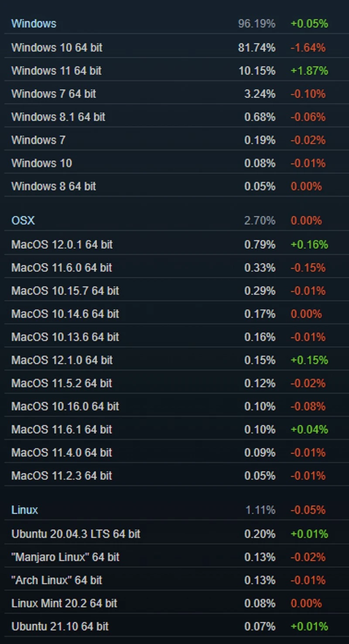Screen dimensions: 349x644
Task: Select the Ubuntu 20.04.3 LTS 64 bit row
Action: coord(76,534)
